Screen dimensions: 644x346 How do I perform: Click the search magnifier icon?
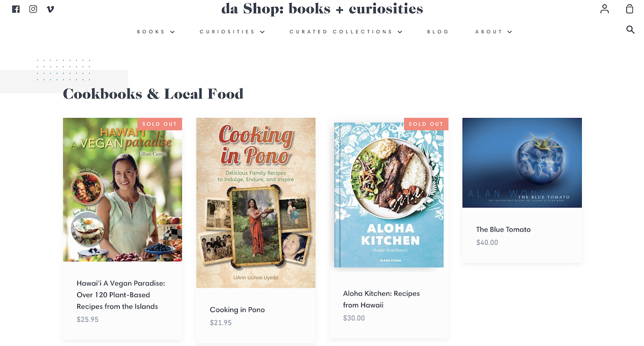click(x=631, y=30)
